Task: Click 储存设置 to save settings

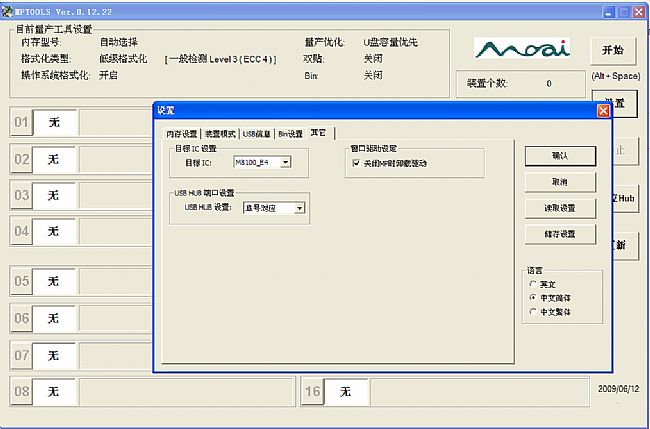Action: [560, 234]
